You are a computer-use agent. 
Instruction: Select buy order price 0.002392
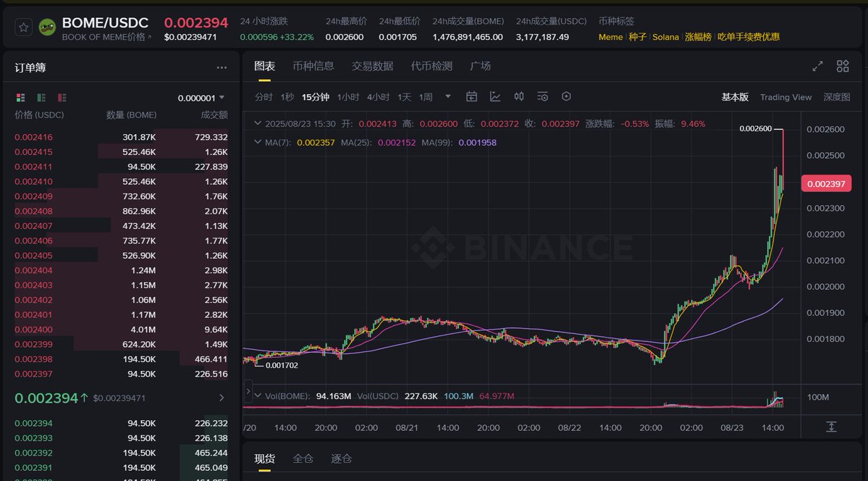[34, 453]
